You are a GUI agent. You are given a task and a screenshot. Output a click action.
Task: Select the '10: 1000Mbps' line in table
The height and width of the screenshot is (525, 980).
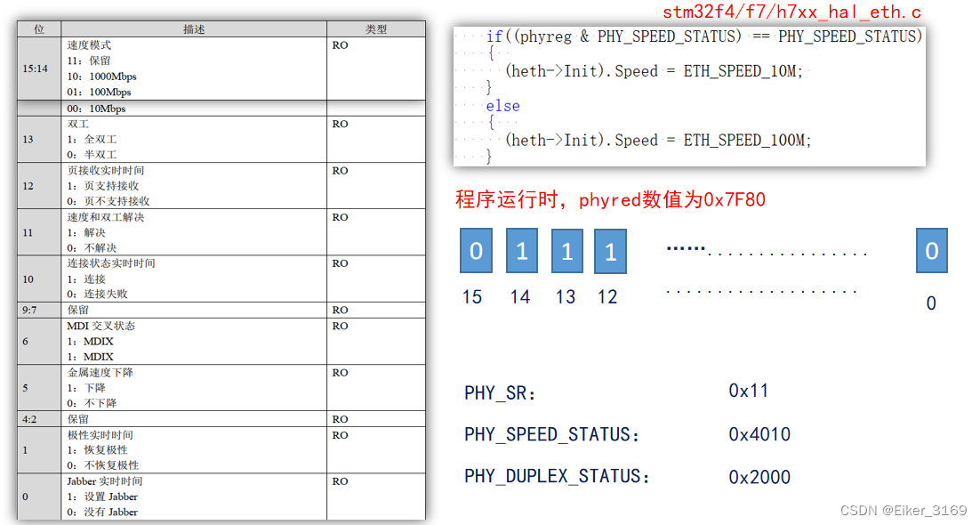tap(102, 77)
